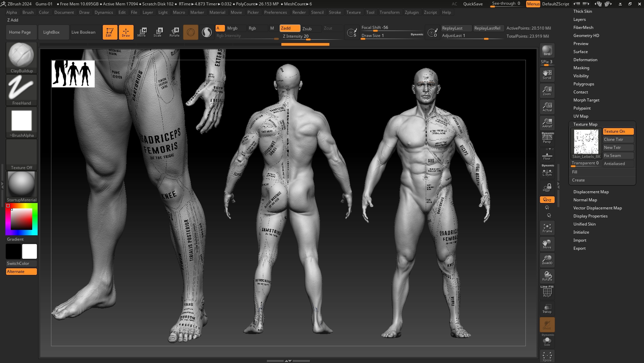Toggle the Floor grid

pyautogui.click(x=547, y=155)
